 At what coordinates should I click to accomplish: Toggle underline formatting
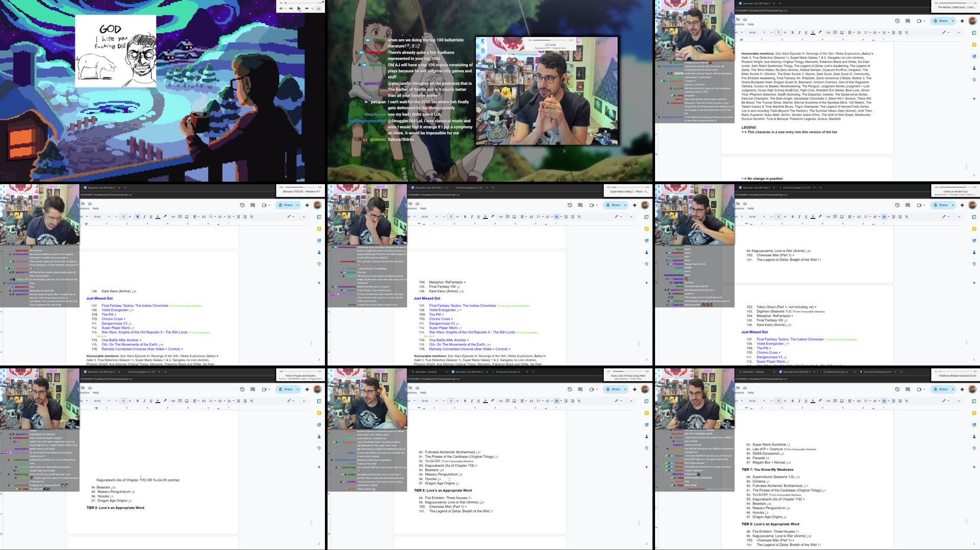click(x=805, y=32)
